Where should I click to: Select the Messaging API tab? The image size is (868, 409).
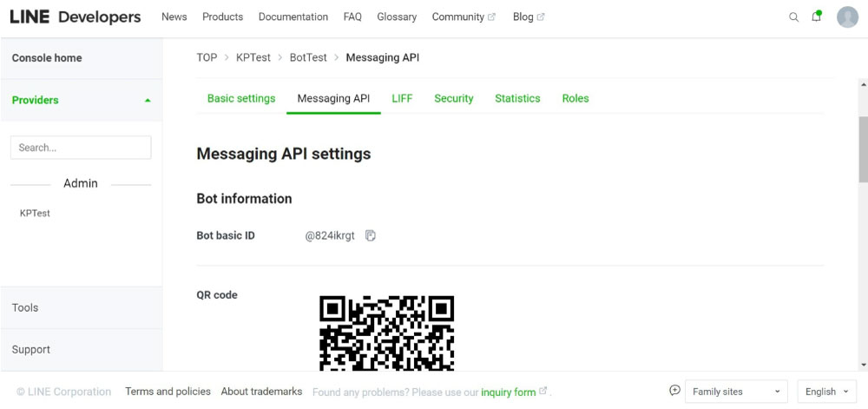[334, 98]
